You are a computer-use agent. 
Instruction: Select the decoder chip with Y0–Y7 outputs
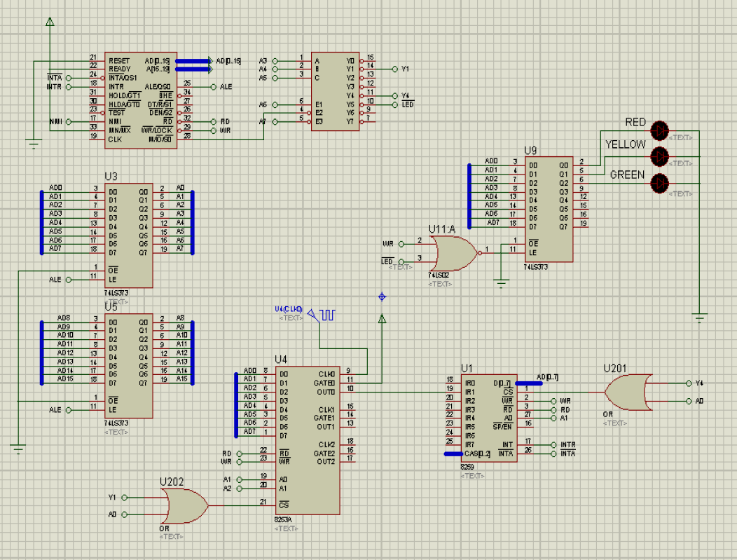(335, 91)
